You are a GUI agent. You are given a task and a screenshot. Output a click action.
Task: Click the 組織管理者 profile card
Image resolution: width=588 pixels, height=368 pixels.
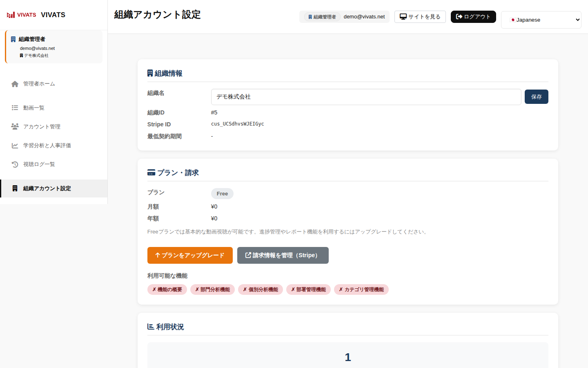54,47
